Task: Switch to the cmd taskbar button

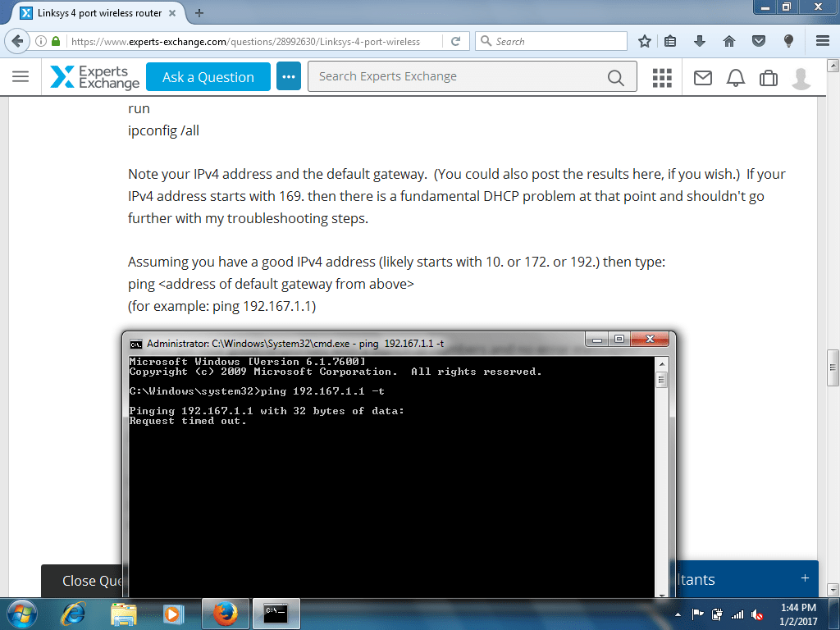Action: [x=276, y=614]
